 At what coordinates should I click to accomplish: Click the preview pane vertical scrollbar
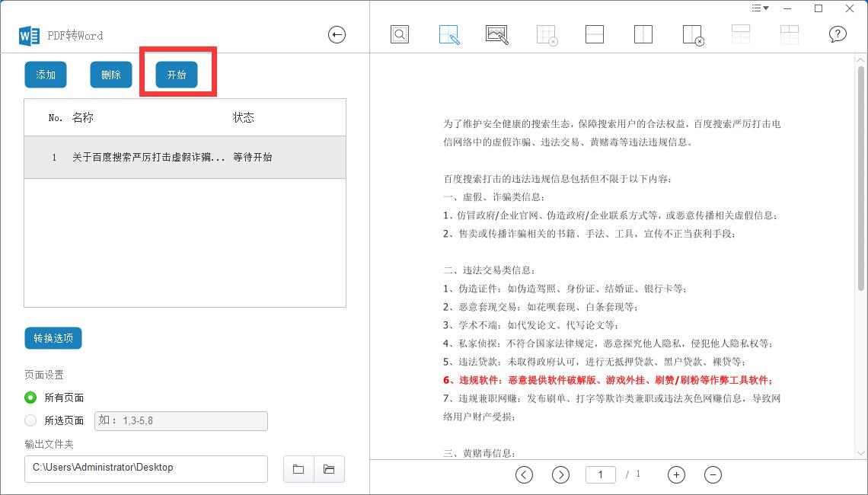click(x=860, y=190)
